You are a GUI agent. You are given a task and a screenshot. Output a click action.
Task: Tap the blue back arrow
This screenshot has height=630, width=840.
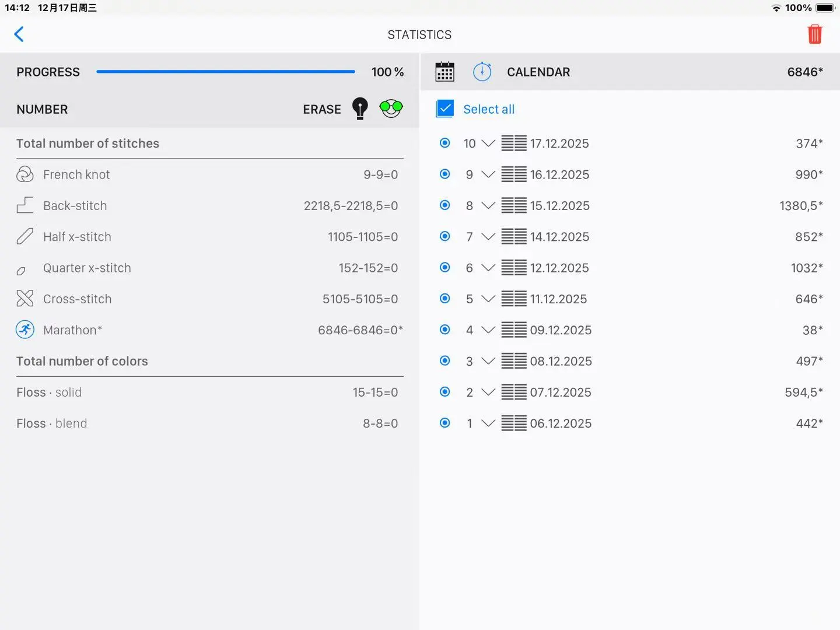[19, 34]
